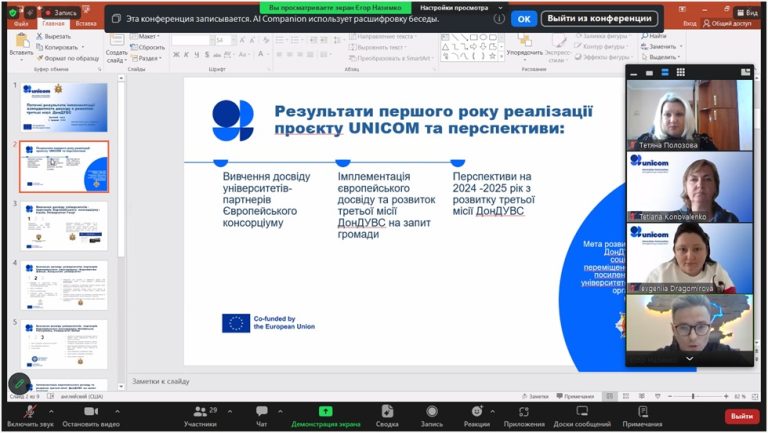Open the Вид tab at top right

pyautogui.click(x=747, y=13)
